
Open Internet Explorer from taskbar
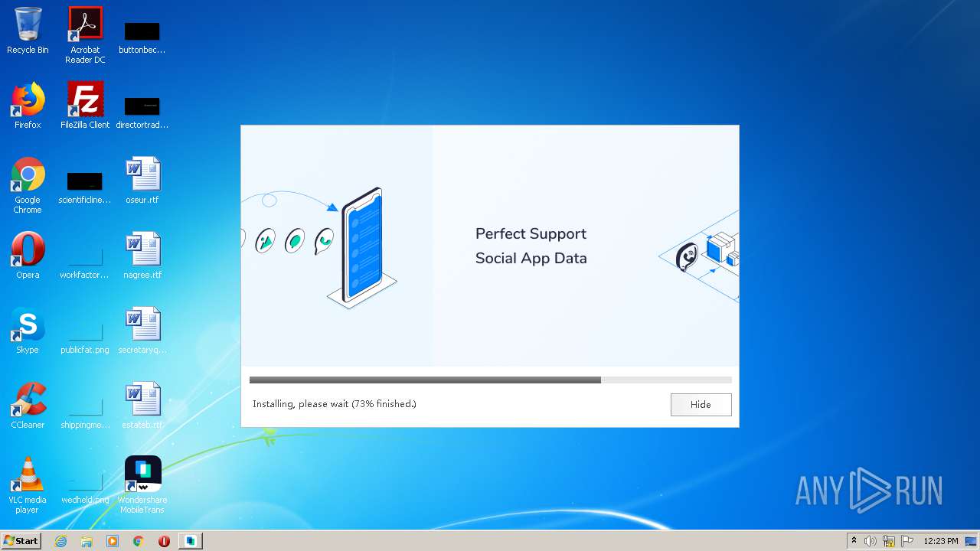(x=61, y=541)
